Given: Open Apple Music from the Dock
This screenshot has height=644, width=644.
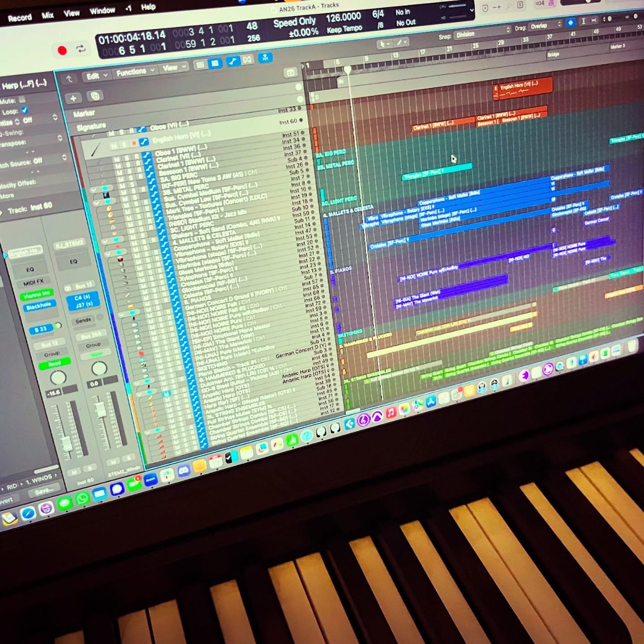Looking at the screenshot, I should click(391, 412).
